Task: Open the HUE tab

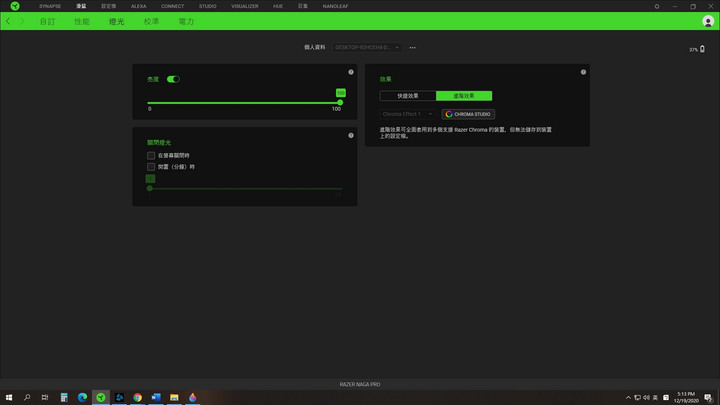Action: pyautogui.click(x=278, y=6)
